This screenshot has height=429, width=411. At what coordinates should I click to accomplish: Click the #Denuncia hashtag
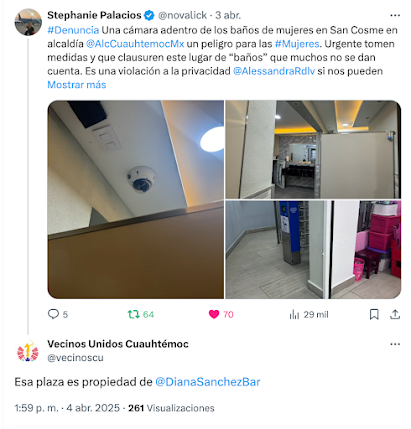point(73,30)
